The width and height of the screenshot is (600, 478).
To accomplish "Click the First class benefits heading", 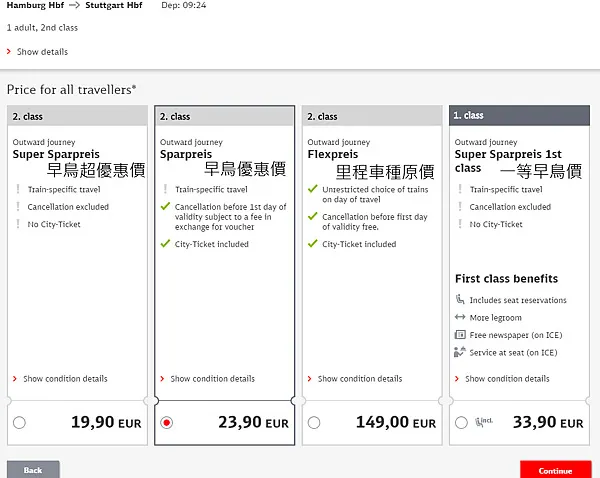I will coord(507,278).
